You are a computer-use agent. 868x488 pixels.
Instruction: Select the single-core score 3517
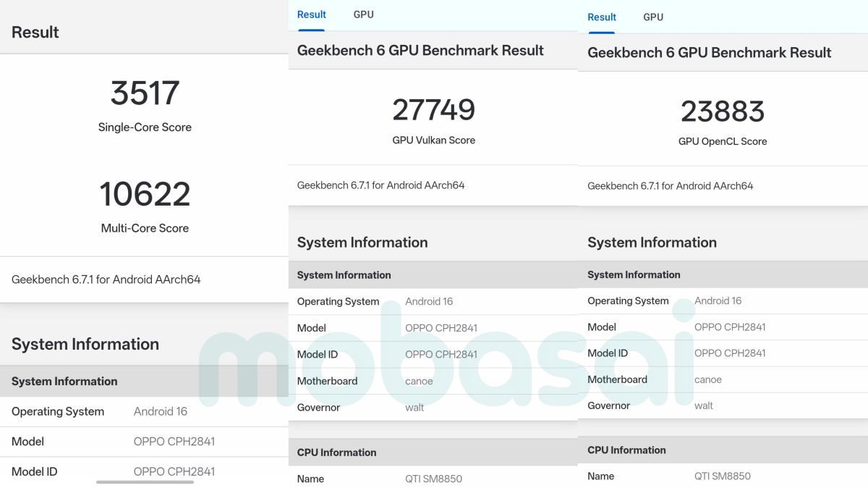[145, 93]
